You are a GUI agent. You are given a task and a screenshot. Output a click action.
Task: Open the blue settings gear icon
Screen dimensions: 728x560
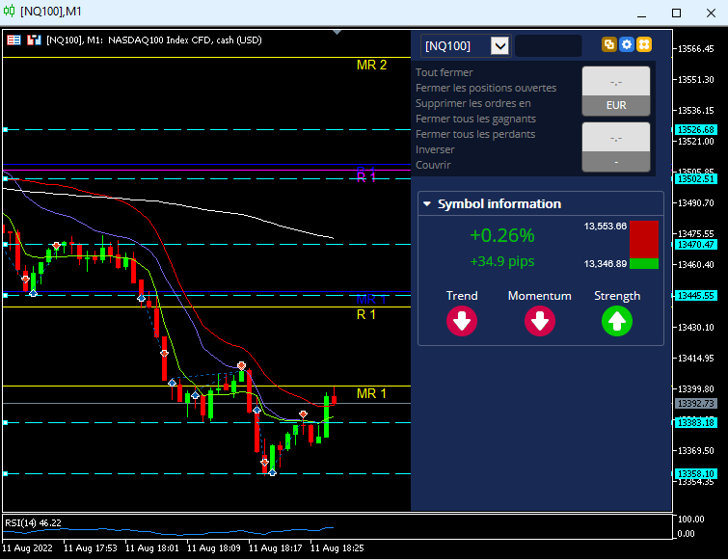(627, 44)
